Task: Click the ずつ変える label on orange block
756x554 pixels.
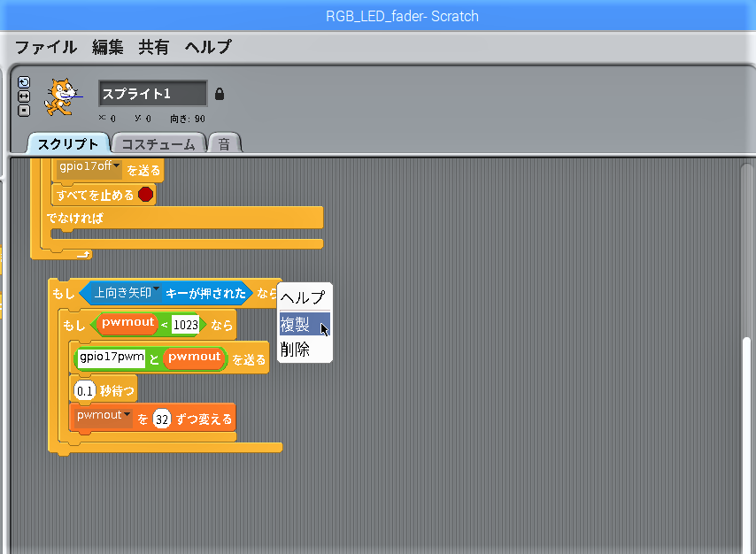Action: pyautogui.click(x=204, y=419)
